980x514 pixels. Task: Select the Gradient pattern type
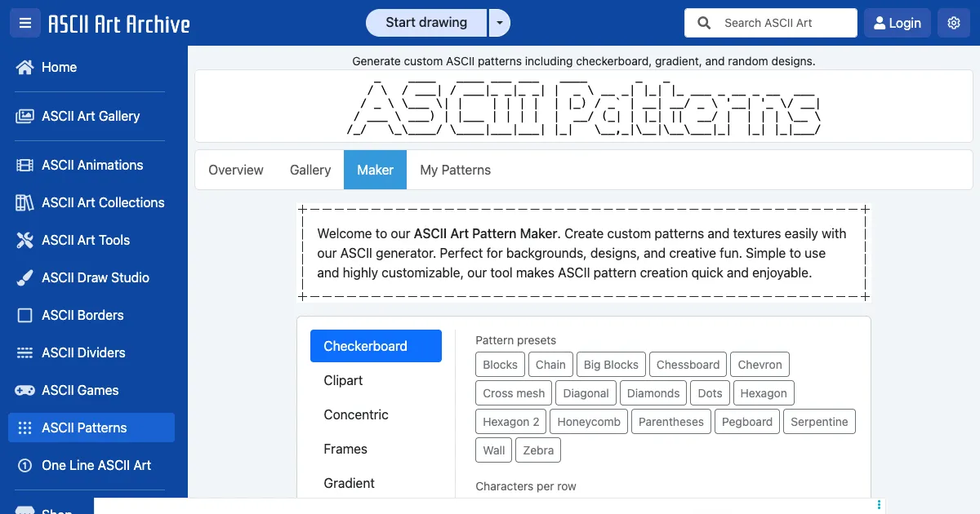[349, 483]
